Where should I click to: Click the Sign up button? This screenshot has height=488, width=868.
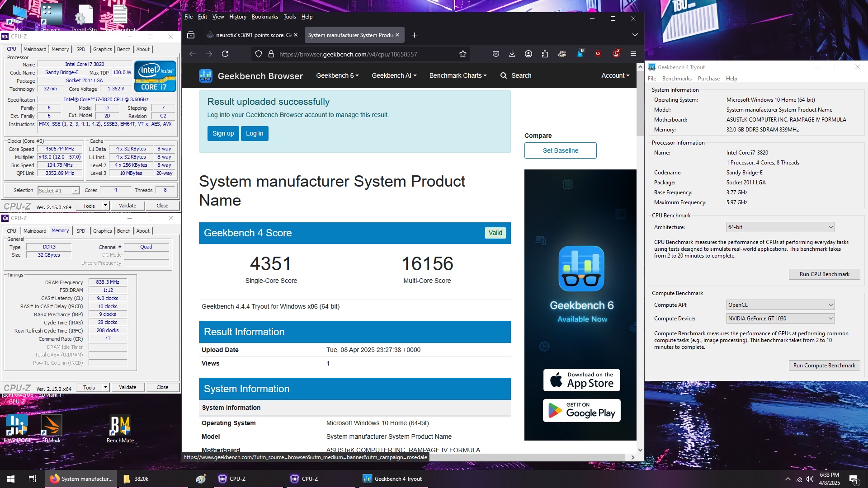[x=223, y=133]
